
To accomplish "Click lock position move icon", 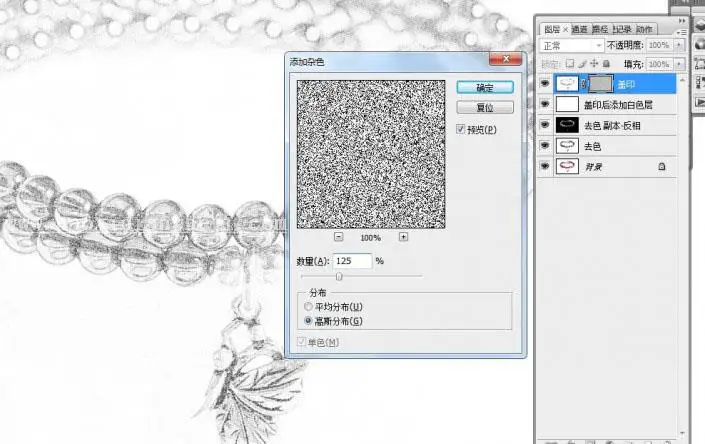I will pos(594,64).
